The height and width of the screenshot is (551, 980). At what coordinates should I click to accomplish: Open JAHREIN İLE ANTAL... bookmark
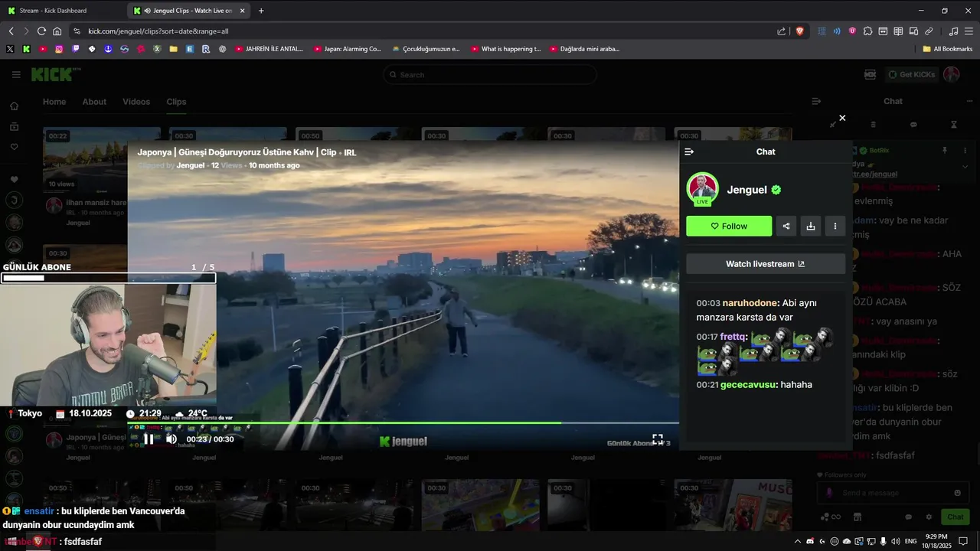pos(269,49)
